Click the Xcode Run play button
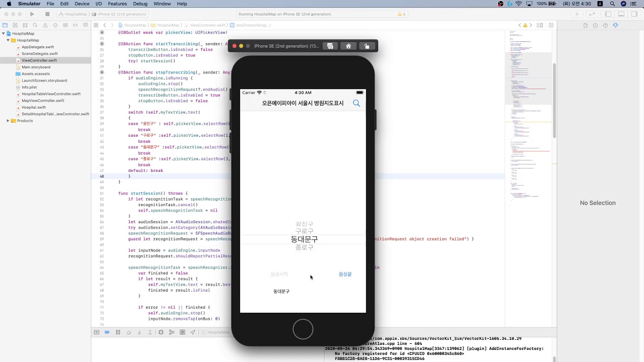The image size is (644, 362). (x=32, y=14)
